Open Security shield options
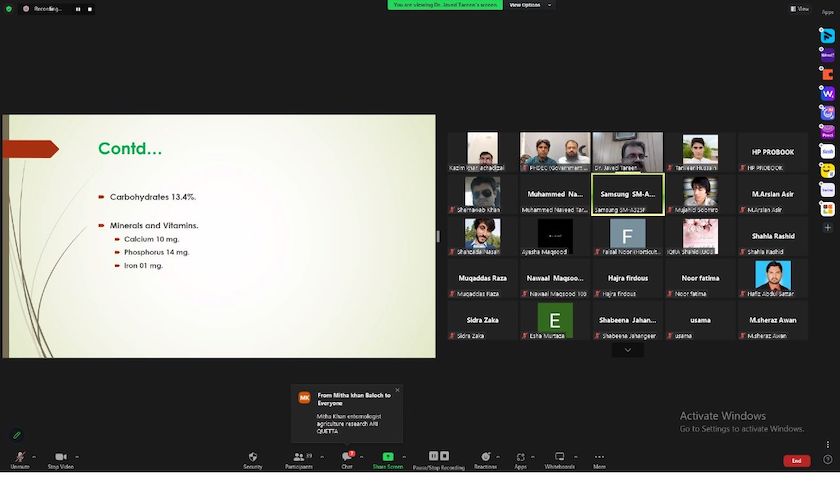 [x=253, y=458]
